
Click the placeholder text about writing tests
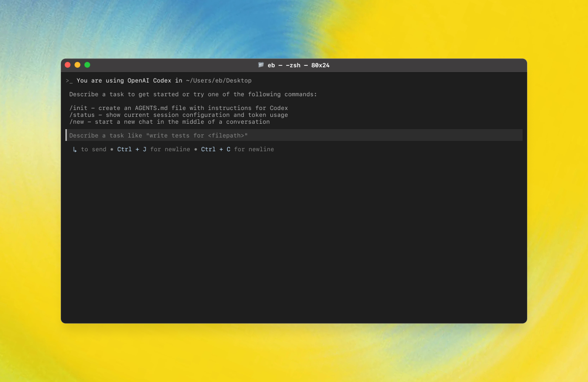[x=158, y=135]
